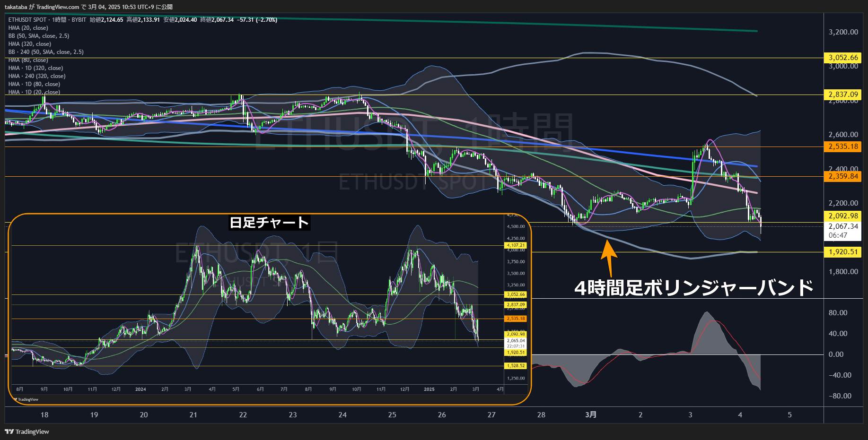Select the BB · 240 (50, SMA, close, 2.5) legend entry

(46, 52)
